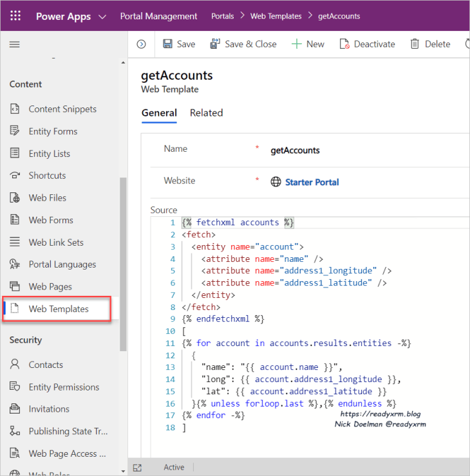Open Web Files in the sidebar

click(48, 197)
